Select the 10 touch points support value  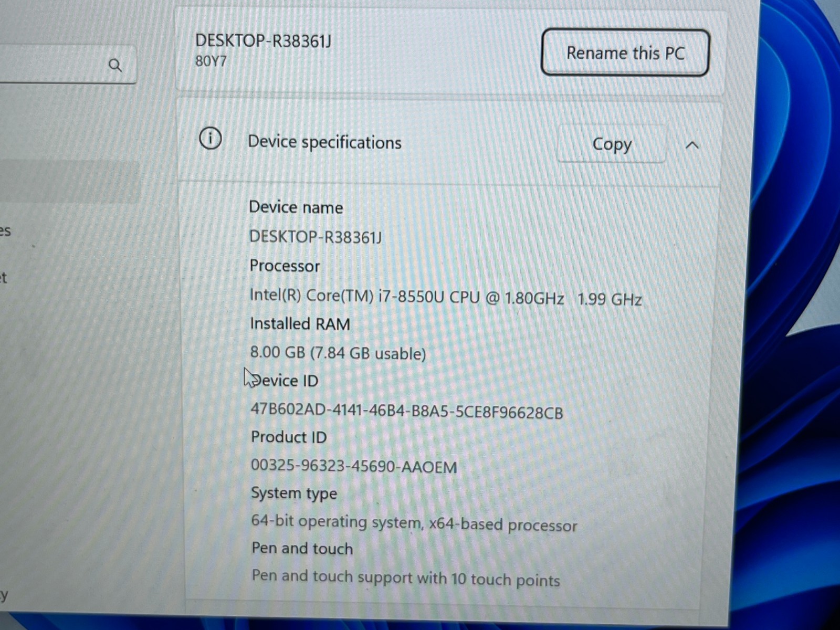click(406, 578)
